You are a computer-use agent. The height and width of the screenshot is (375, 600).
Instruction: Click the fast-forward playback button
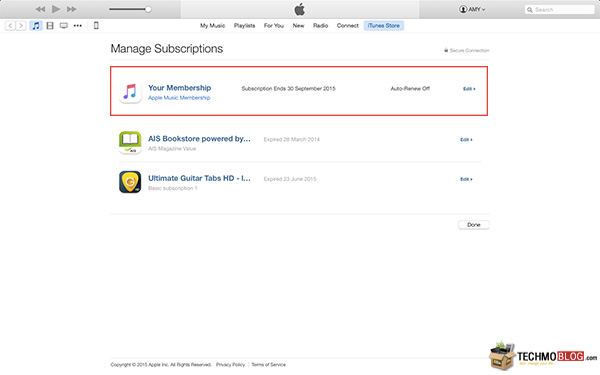pos(71,9)
